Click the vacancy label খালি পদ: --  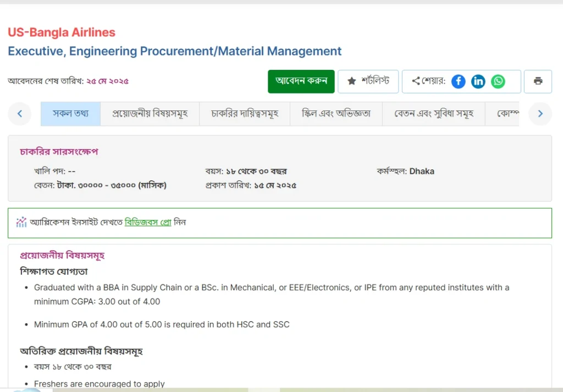[x=54, y=171]
